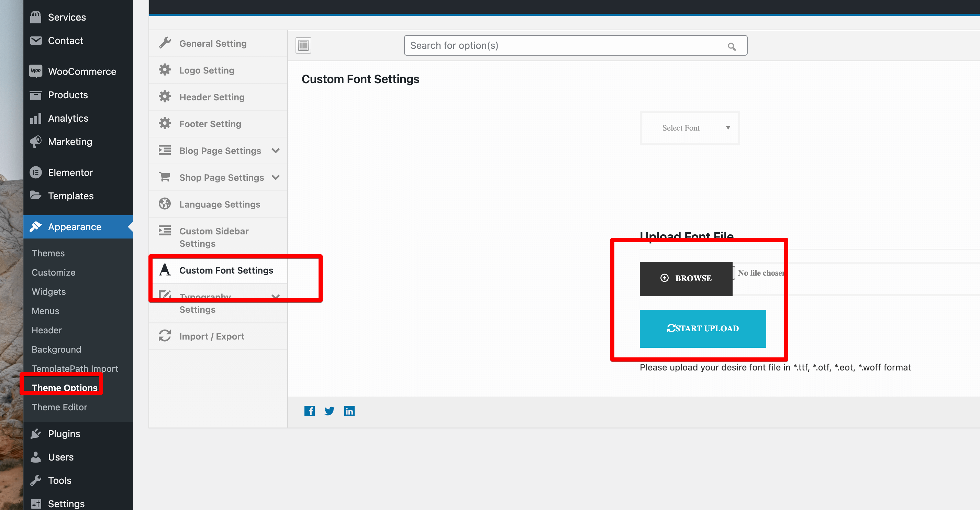980x510 pixels.
Task: Click the search magnifier icon
Action: [732, 46]
